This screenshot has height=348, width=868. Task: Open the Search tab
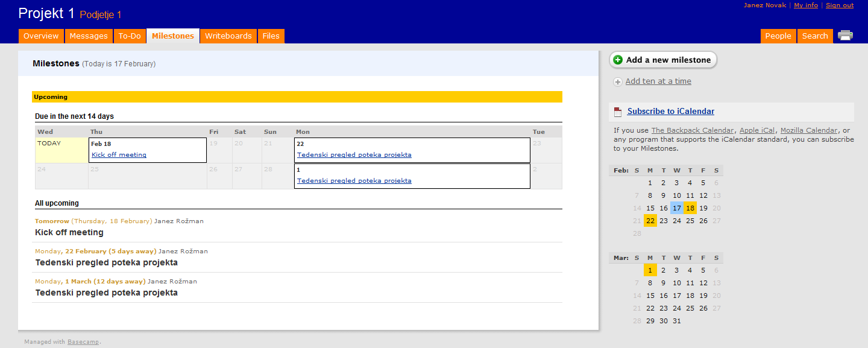pos(815,36)
